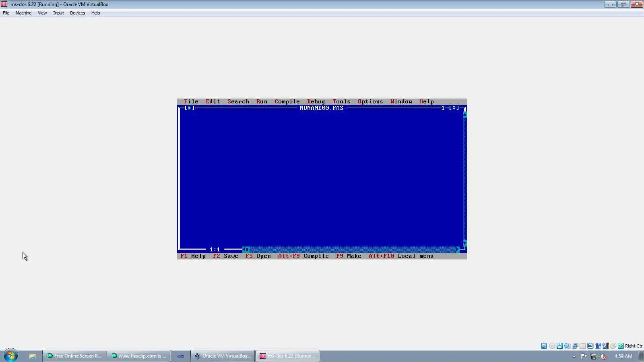This screenshot has width=644, height=362.
Task: Click F2 Save in status line
Action: [x=225, y=256]
